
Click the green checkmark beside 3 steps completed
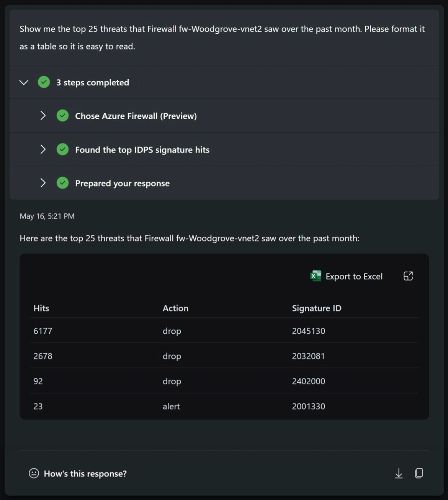coord(44,82)
